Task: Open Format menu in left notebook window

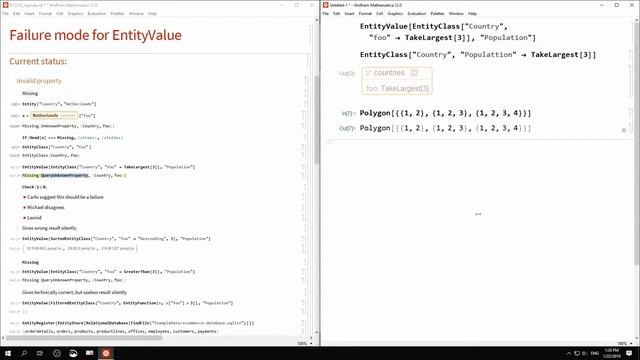Action: pos(45,13)
